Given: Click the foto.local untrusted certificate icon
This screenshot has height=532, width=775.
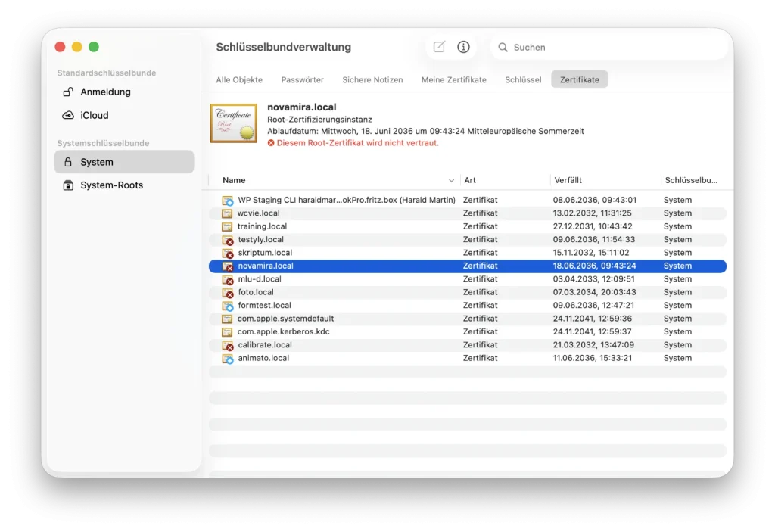Looking at the screenshot, I should (227, 293).
